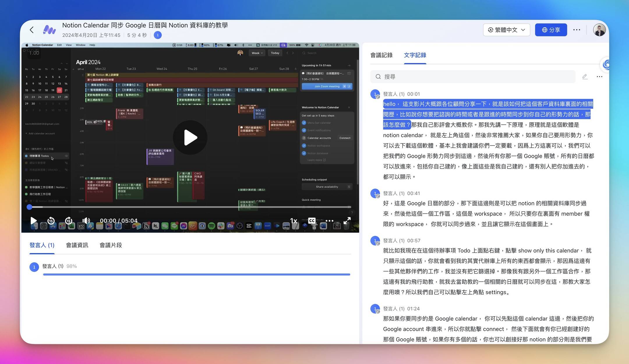This screenshot has height=364, width=629.
Task: Expand the video to fullscreen
Action: click(347, 220)
